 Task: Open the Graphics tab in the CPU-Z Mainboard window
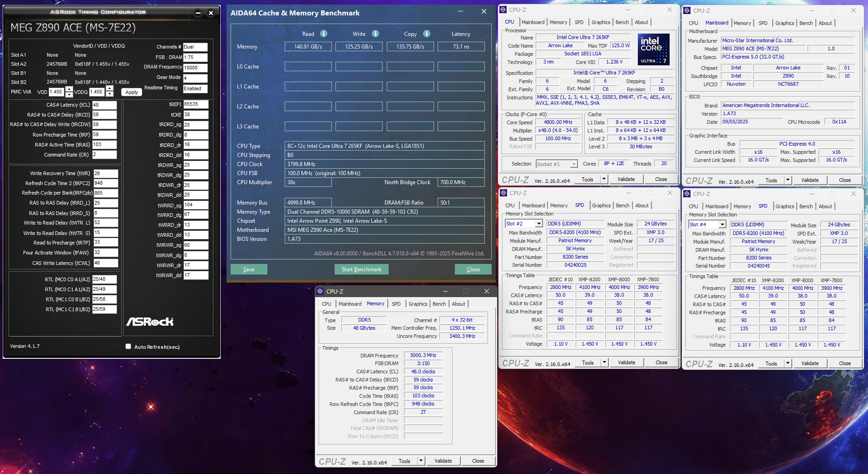point(784,23)
